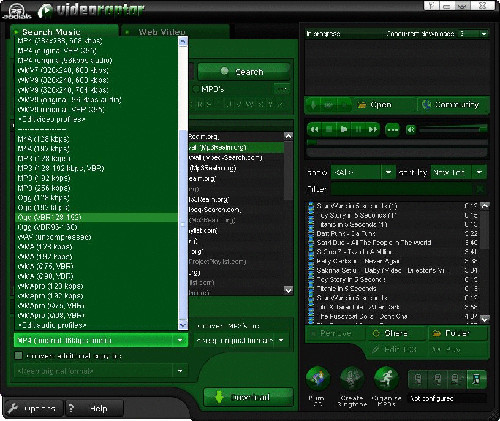Select the MP3's radio button

(196, 89)
